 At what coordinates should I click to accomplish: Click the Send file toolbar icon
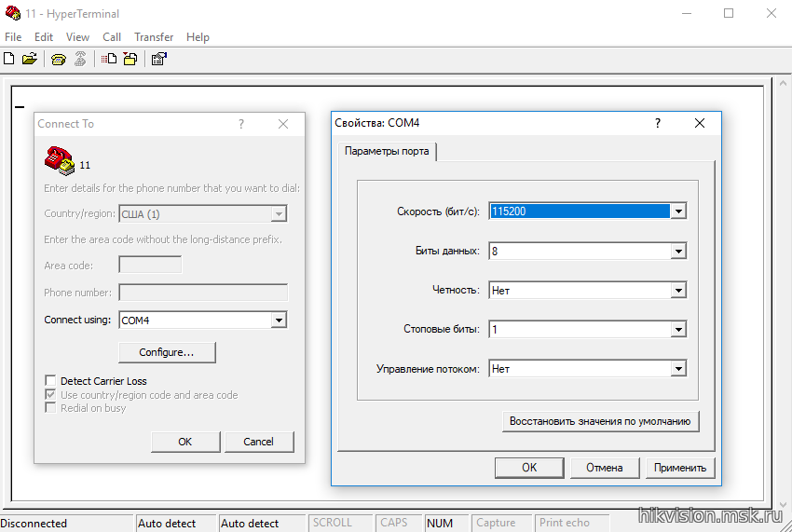[x=109, y=59]
